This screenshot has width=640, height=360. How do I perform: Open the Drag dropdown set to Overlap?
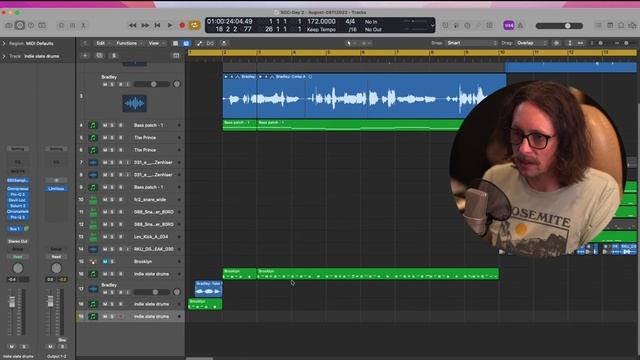pyautogui.click(x=531, y=43)
